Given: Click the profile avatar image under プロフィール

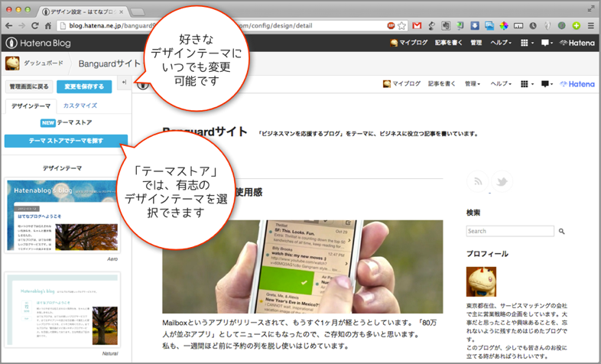Looking at the screenshot, I should 481,281.
